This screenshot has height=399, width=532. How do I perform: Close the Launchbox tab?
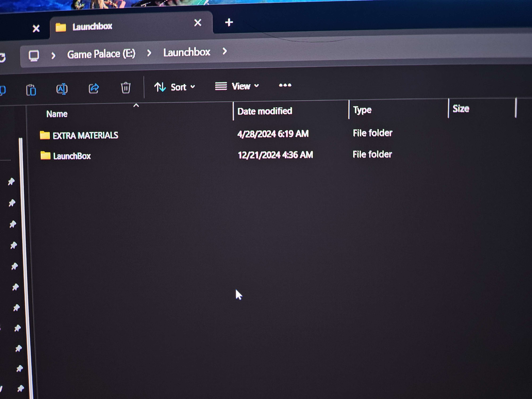pyautogui.click(x=198, y=23)
